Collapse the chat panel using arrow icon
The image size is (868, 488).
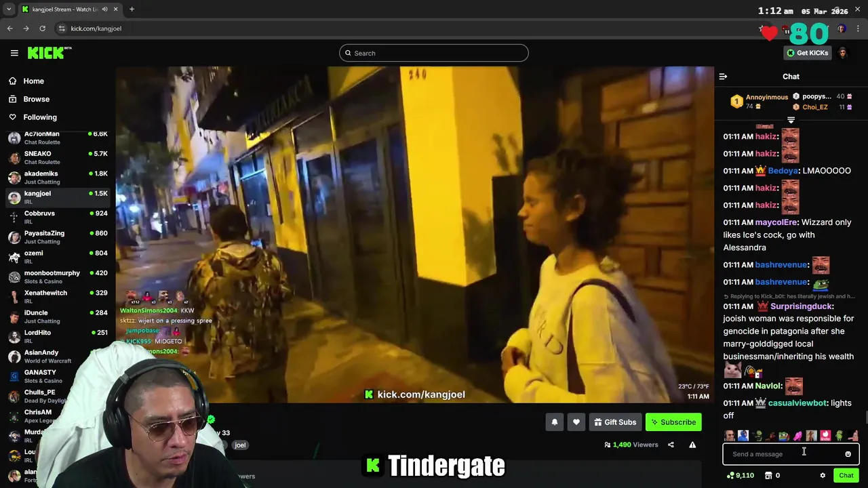click(x=723, y=77)
